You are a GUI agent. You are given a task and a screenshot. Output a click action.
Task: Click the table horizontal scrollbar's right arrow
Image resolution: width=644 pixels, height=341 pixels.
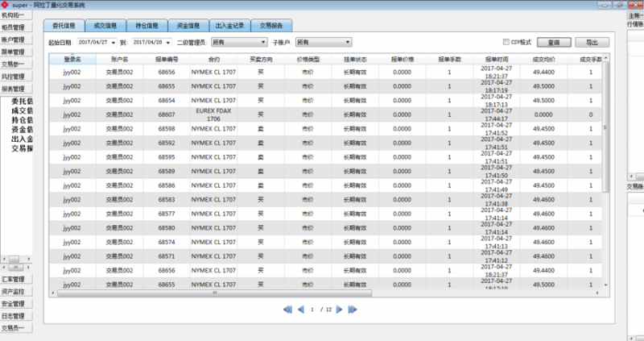click(x=597, y=293)
